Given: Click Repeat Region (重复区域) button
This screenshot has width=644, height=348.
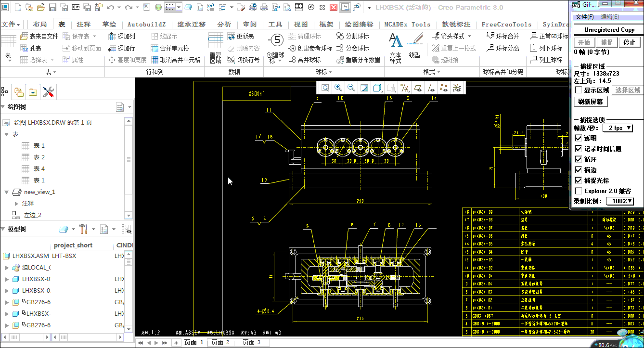Looking at the screenshot, I should coord(216,48).
